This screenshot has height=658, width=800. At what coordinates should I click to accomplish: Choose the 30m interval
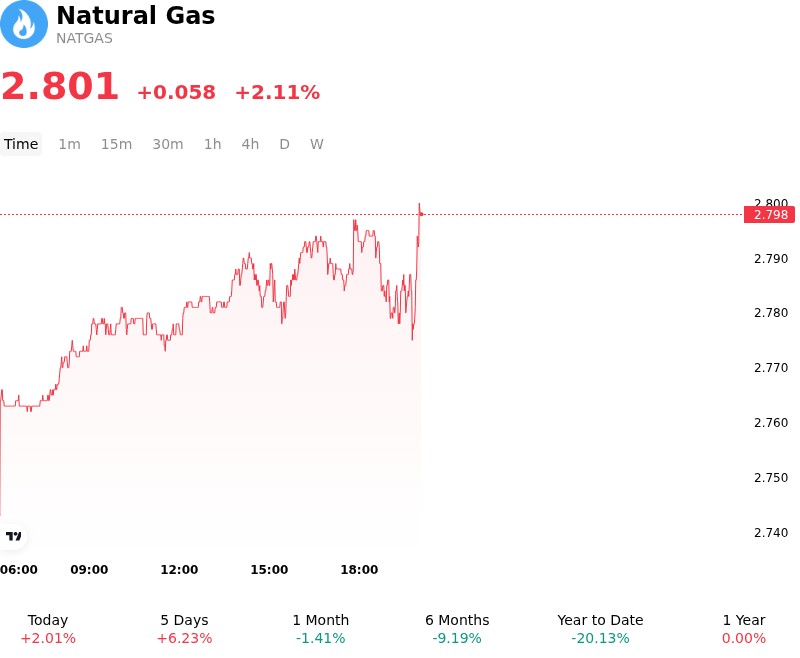tap(168, 144)
